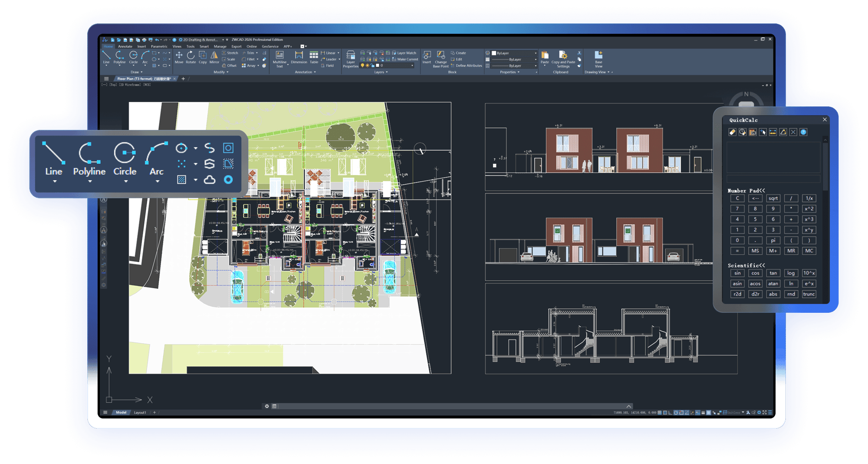Click the Dimension tool icon
This screenshot has height=464, width=868.
[x=299, y=56]
